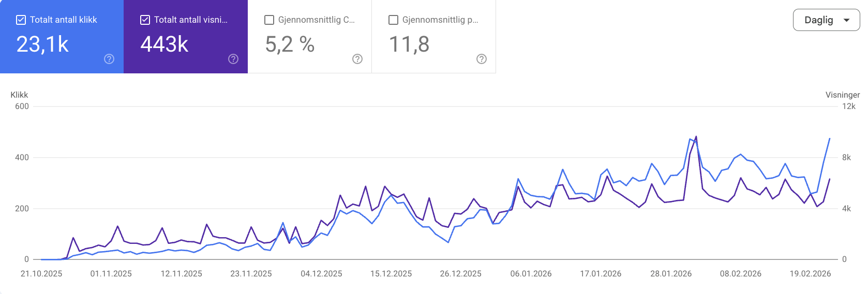Show help tooltip for the 5,2 % card
This screenshot has height=294, width=868.
tap(357, 59)
